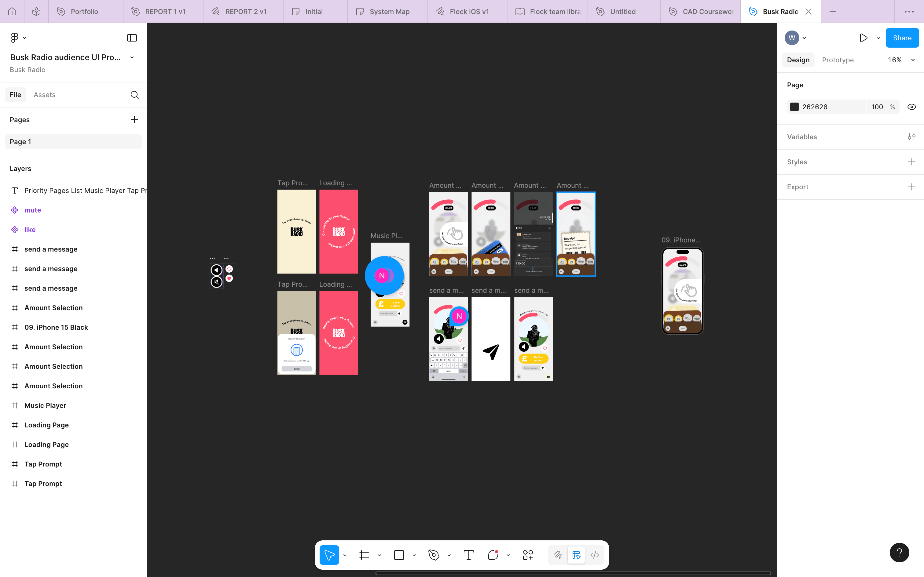924x577 pixels.
Task: Select the Comment tool
Action: point(493,555)
